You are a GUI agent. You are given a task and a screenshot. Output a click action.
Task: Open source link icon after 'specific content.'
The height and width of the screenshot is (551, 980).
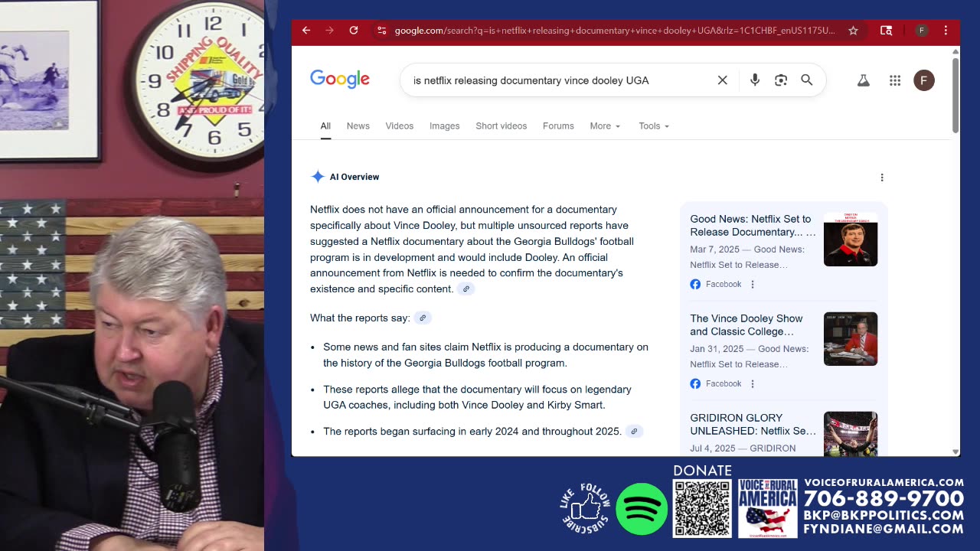pos(465,289)
